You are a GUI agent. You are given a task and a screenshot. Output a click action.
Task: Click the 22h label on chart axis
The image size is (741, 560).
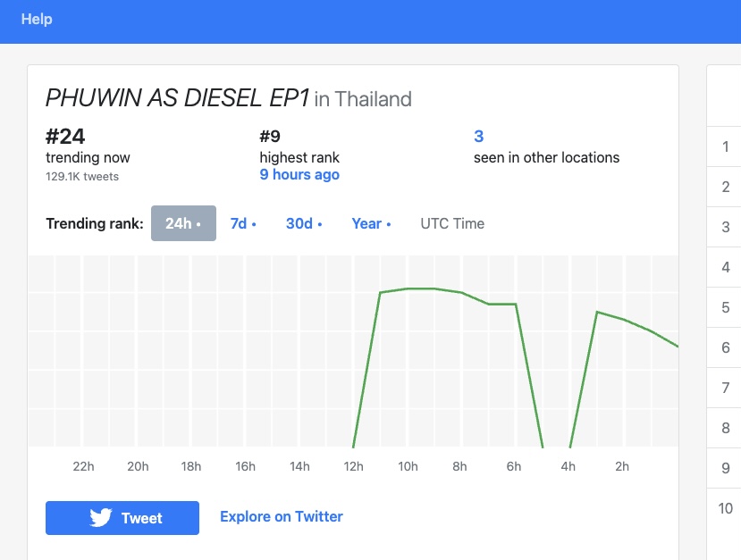pyautogui.click(x=83, y=466)
